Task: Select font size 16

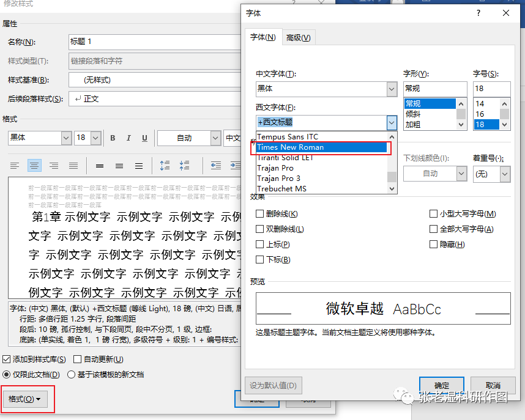Action: click(486, 114)
